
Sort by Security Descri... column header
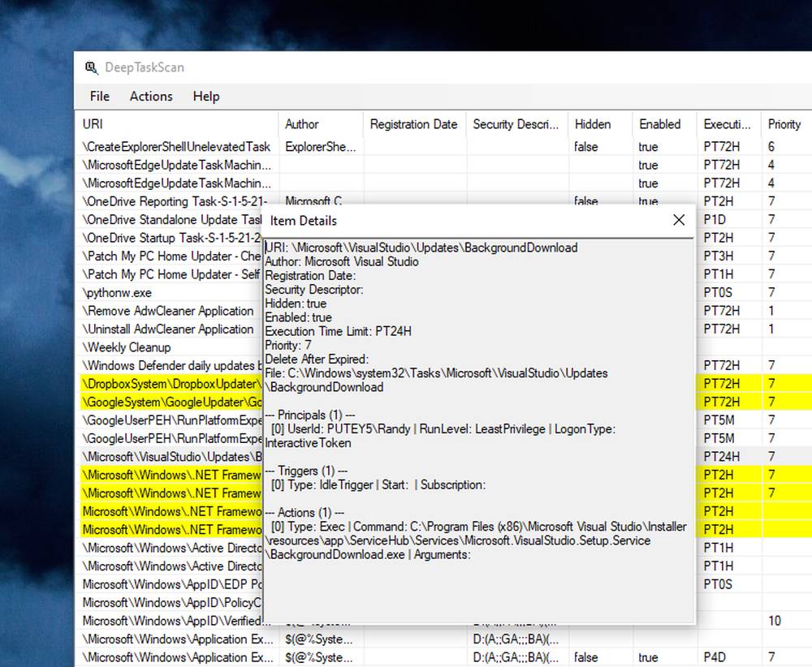pos(516,124)
